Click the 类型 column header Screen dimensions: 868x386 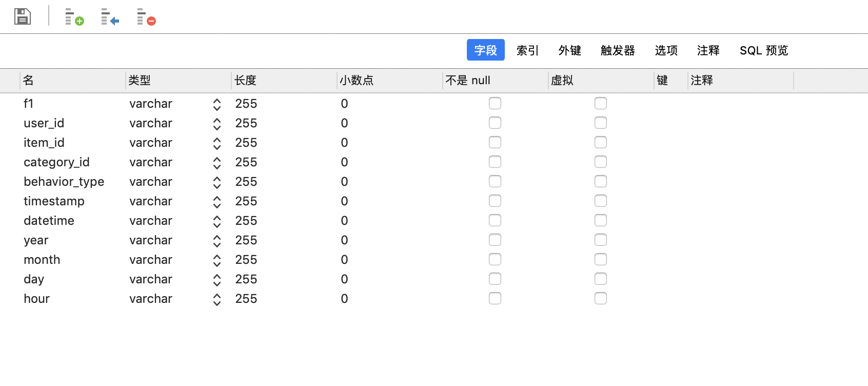click(x=179, y=80)
